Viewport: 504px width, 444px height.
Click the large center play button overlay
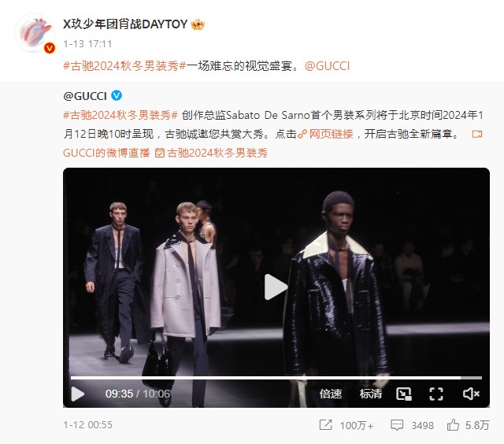coord(276,287)
